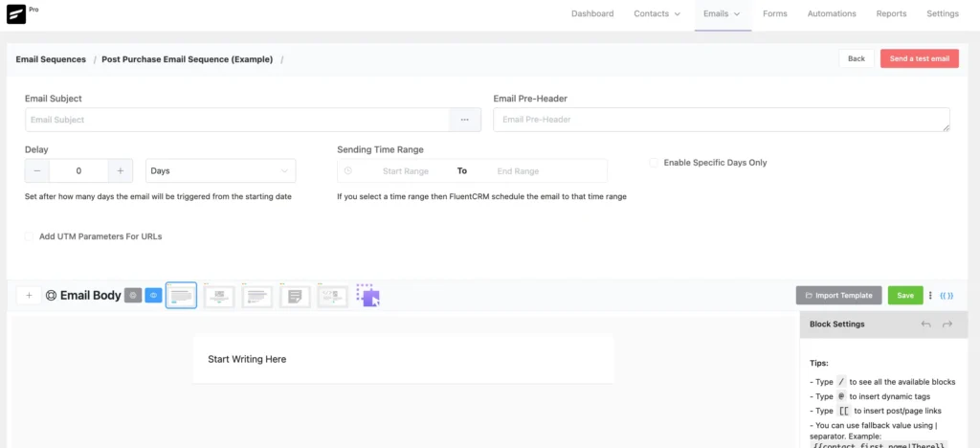Click Send a test email button
980x448 pixels.
920,58
